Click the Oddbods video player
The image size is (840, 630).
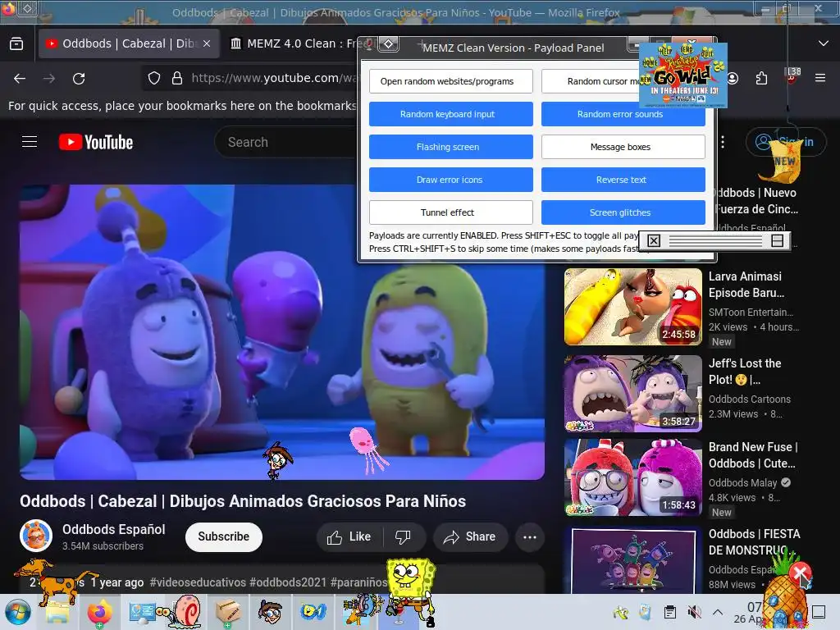click(282, 332)
